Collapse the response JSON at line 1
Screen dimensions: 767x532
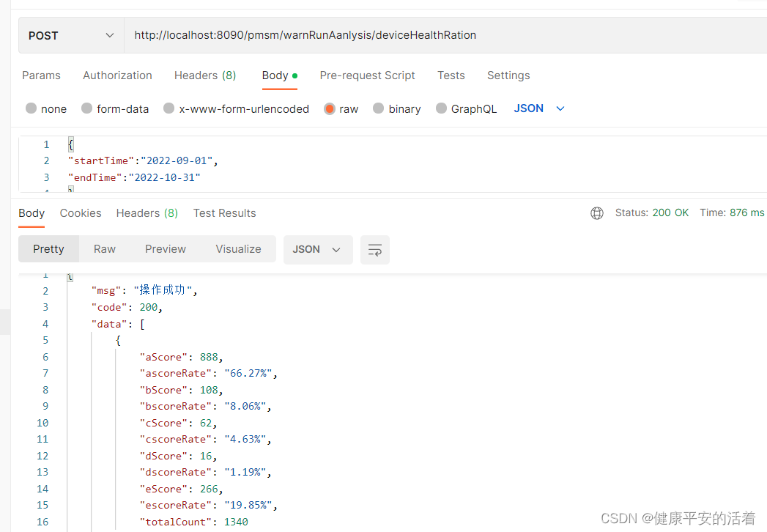click(70, 277)
